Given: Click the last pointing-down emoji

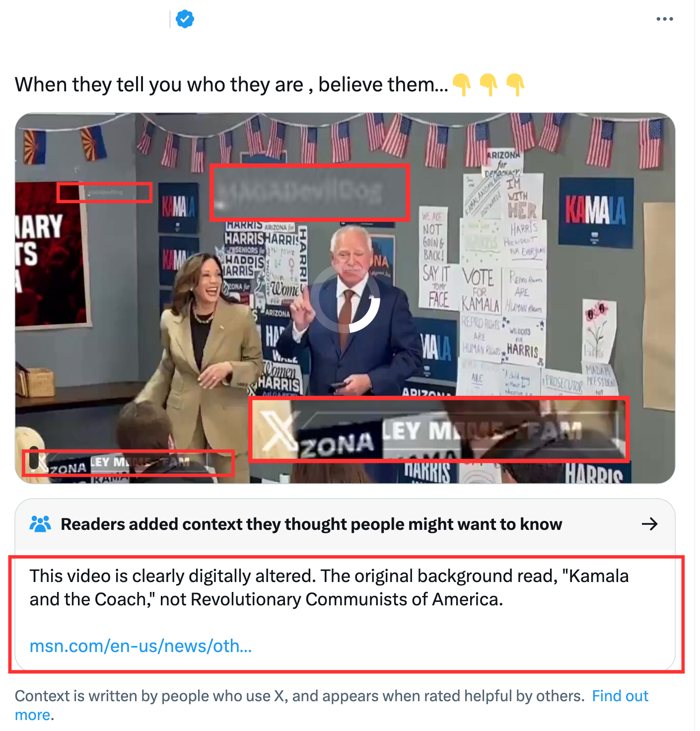Looking at the screenshot, I should click(x=515, y=84).
